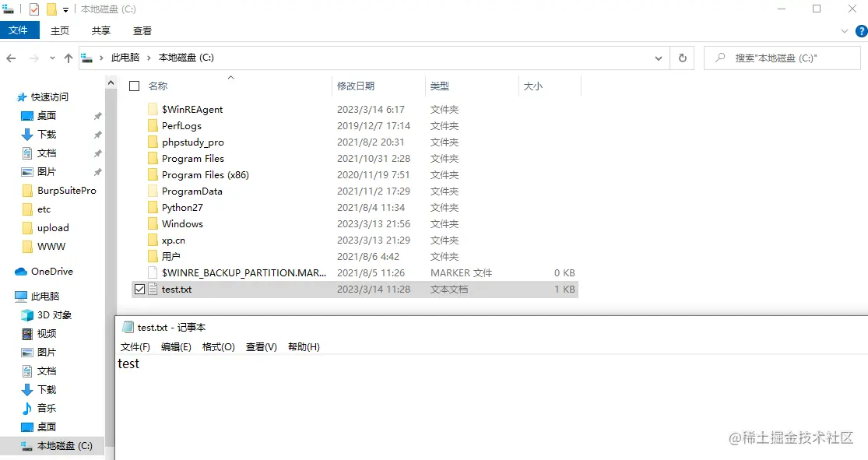The height and width of the screenshot is (460, 868).
Task: Select the Program Files (x86) folder icon
Action: point(153,174)
